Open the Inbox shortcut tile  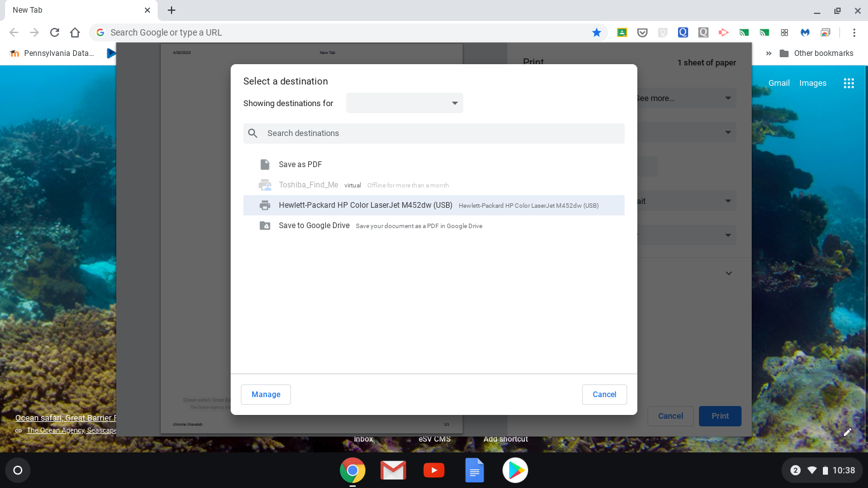363,439
